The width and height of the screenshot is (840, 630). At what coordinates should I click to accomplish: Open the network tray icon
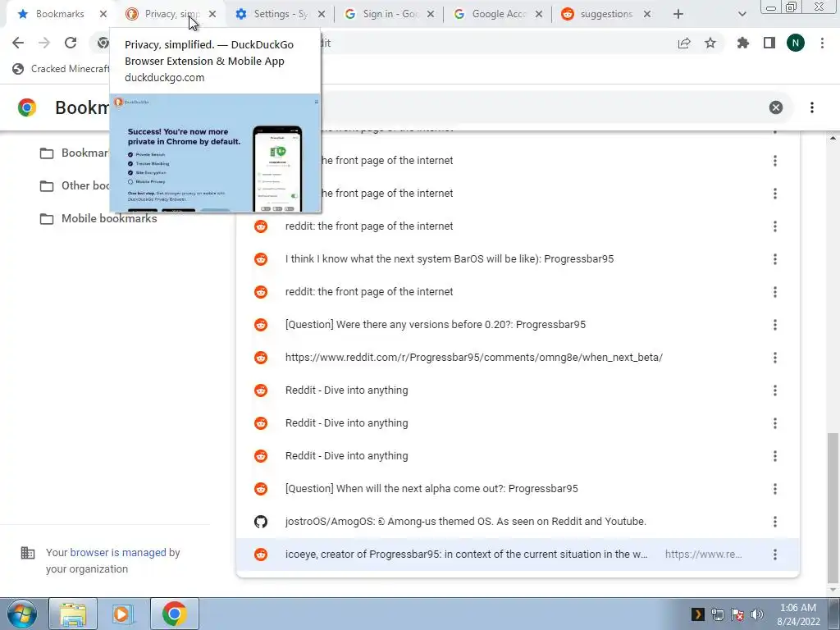pyautogui.click(x=717, y=614)
